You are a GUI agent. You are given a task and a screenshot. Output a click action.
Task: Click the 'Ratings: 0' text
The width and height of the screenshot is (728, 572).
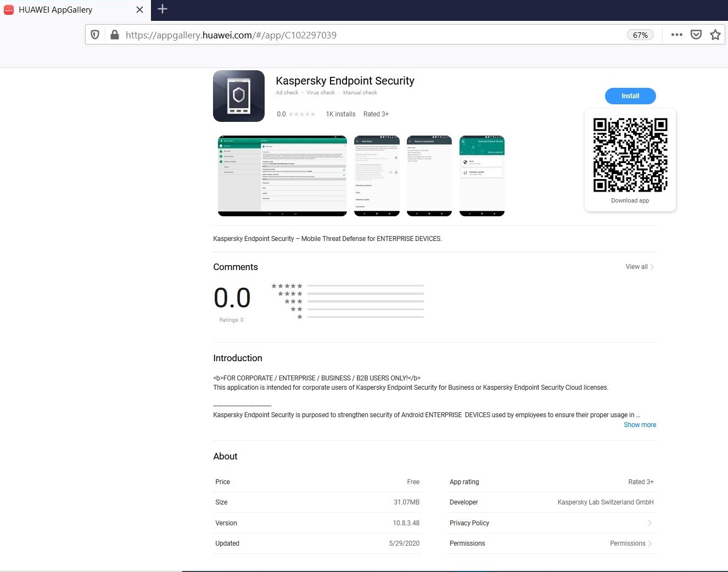tap(231, 320)
